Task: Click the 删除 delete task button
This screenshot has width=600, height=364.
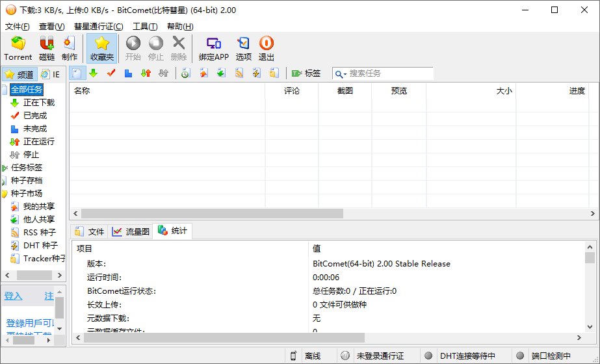Action: [179, 48]
